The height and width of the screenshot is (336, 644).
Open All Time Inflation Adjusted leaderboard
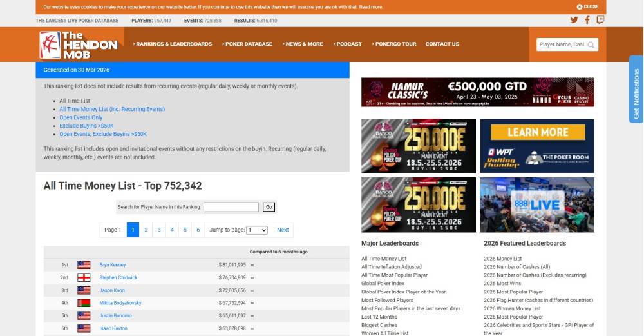tap(392, 267)
